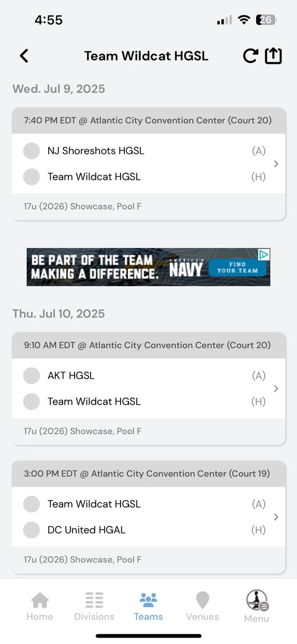Tap the back arrow icon
The image size is (297, 644).
(x=24, y=56)
